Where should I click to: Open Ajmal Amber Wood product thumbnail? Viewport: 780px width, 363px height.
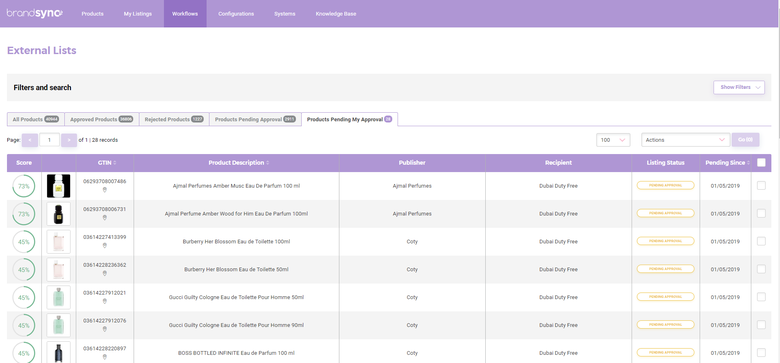(59, 214)
